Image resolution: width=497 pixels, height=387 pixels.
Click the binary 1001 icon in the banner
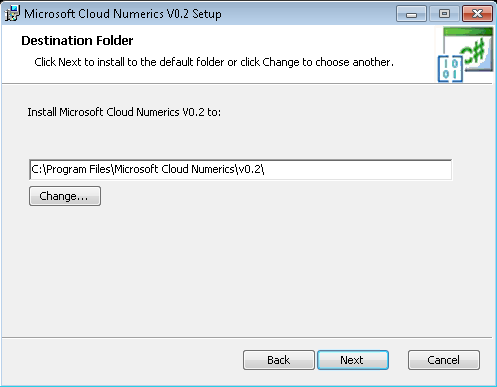[x=450, y=69]
